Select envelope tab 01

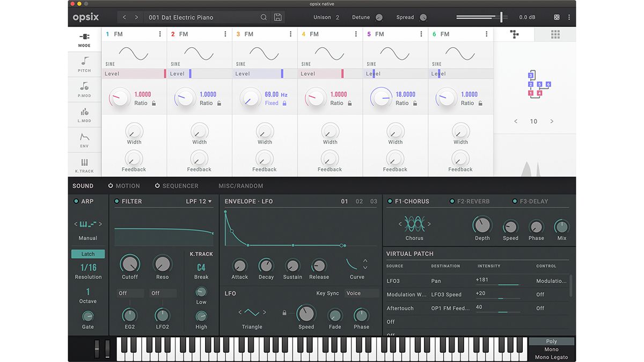[345, 201]
